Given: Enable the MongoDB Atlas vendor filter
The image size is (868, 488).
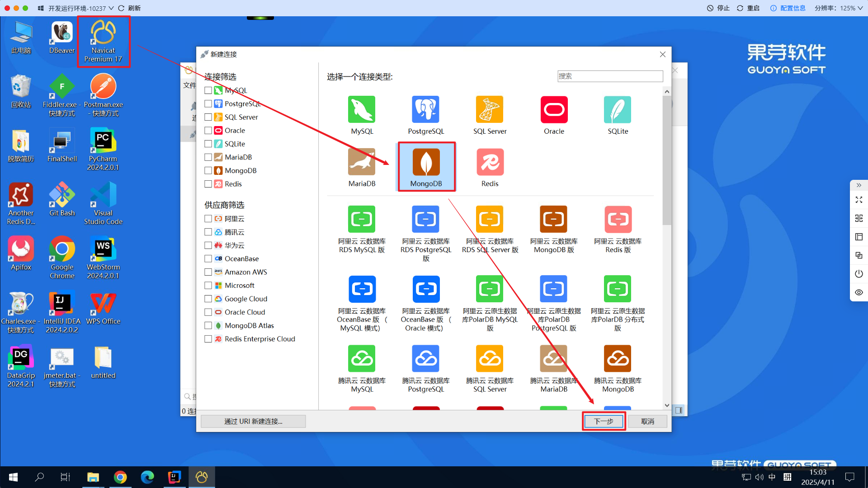Looking at the screenshot, I should (208, 325).
